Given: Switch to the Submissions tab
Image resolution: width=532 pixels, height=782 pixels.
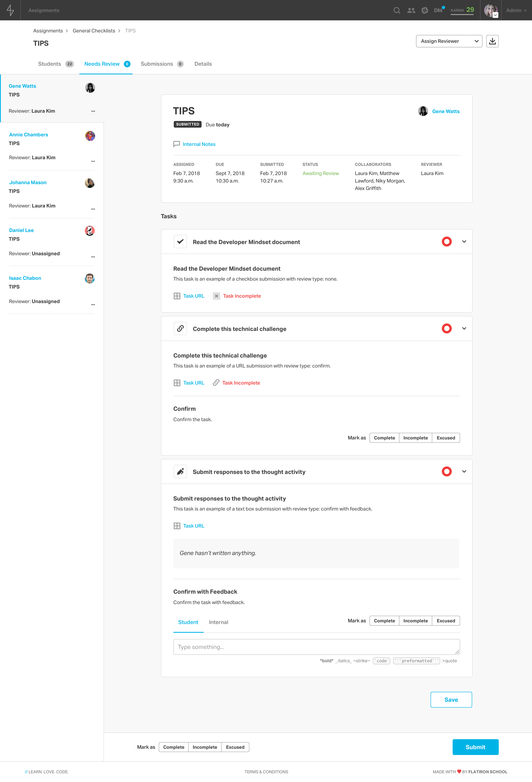Looking at the screenshot, I should coord(157,64).
